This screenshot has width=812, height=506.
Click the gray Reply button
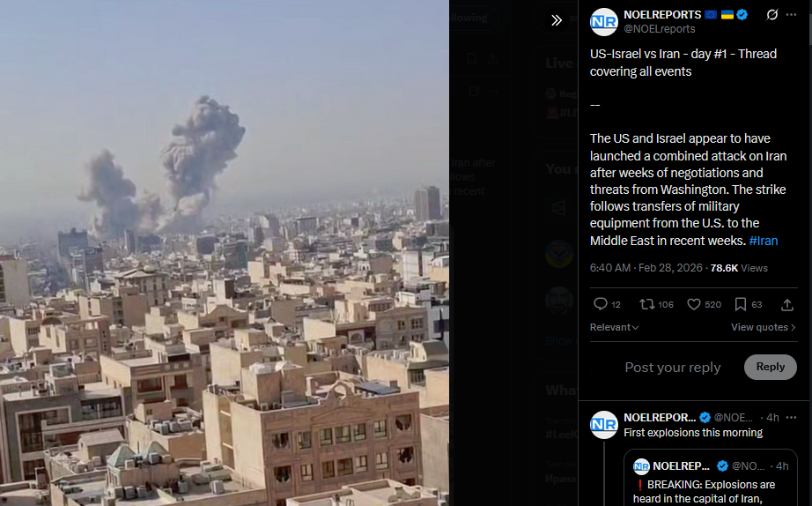coord(770,367)
